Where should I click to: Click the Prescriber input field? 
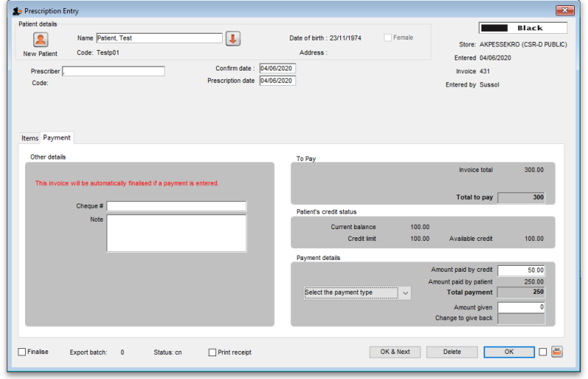coord(114,71)
